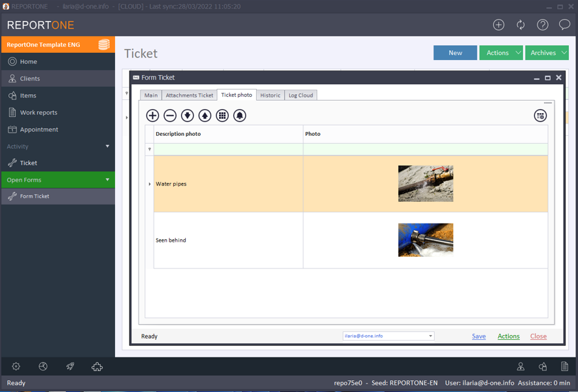
Task: Open the chat bubble icon in header
Action: pos(564,25)
